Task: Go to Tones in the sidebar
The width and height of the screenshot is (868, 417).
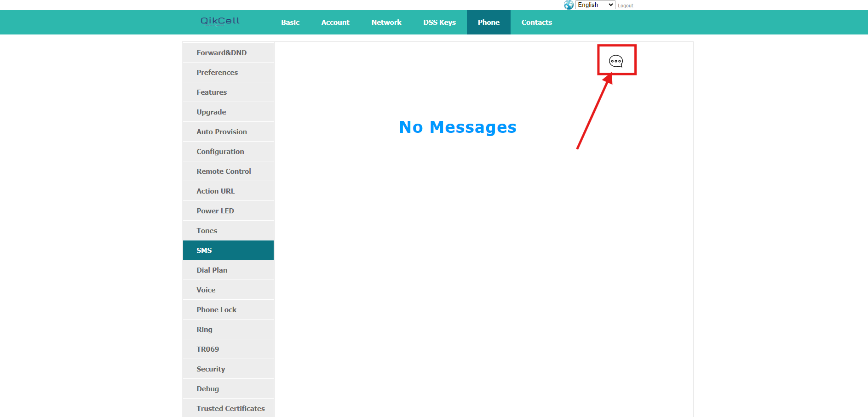Action: click(x=228, y=230)
